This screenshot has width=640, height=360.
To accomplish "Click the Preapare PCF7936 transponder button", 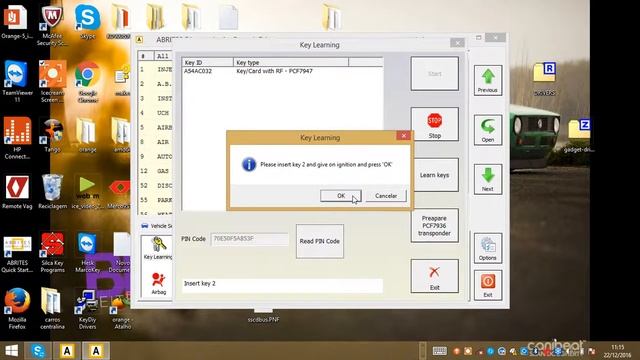I will (x=434, y=226).
